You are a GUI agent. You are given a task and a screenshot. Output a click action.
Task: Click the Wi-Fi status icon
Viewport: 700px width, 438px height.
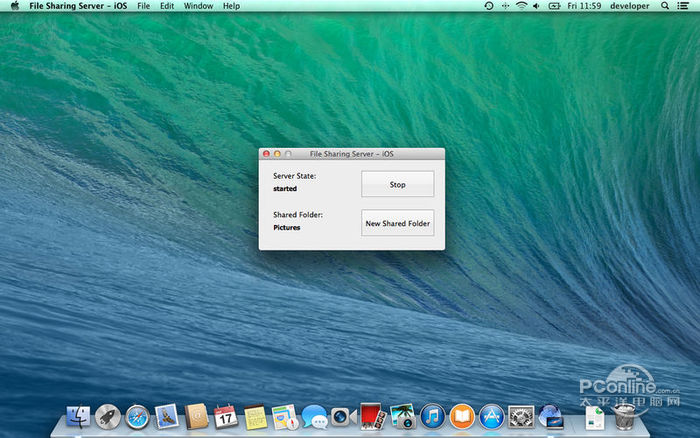521,6
